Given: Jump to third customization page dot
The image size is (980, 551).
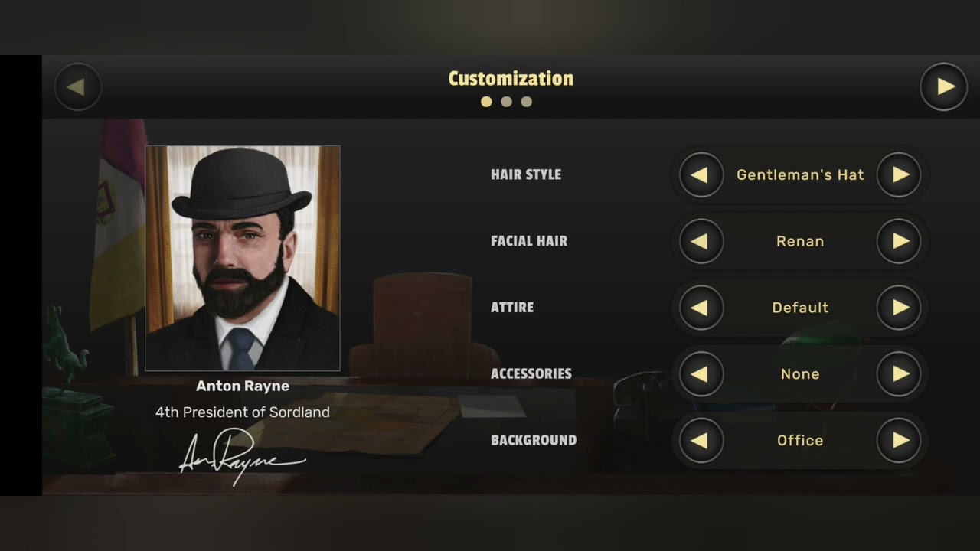Looking at the screenshot, I should coord(526,102).
